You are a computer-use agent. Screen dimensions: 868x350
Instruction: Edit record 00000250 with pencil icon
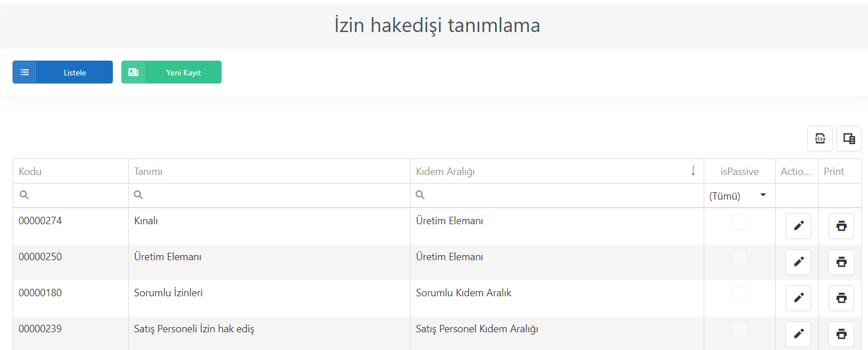click(798, 262)
